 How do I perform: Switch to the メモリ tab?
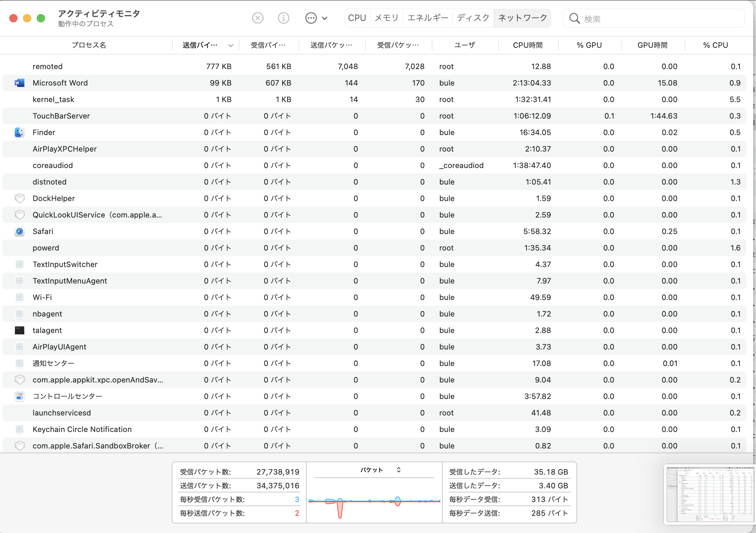(386, 18)
